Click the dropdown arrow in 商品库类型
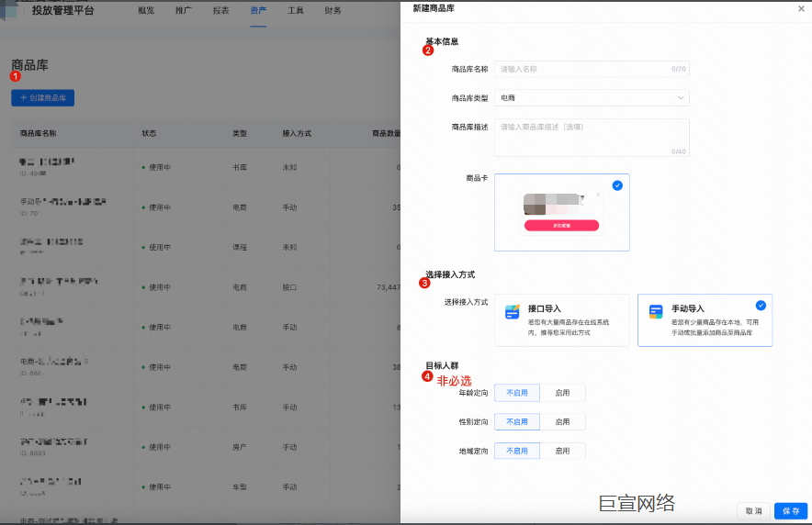This screenshot has width=812, height=525. coord(681,98)
